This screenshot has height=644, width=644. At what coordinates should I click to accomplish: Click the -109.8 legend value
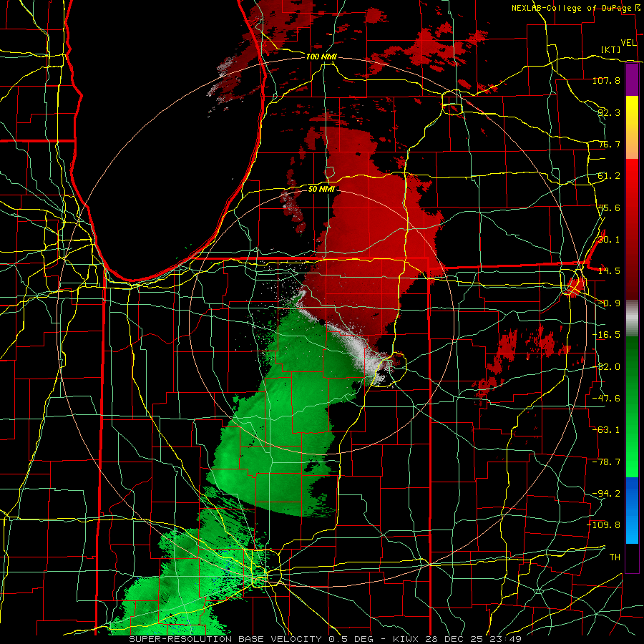click(x=604, y=525)
